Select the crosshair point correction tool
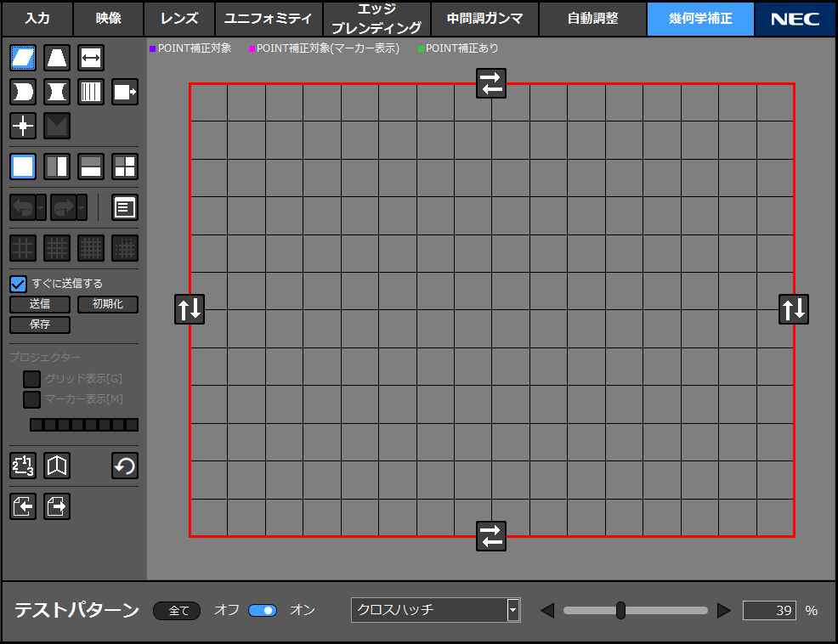The width and height of the screenshot is (838, 644). pyautogui.click(x=23, y=126)
